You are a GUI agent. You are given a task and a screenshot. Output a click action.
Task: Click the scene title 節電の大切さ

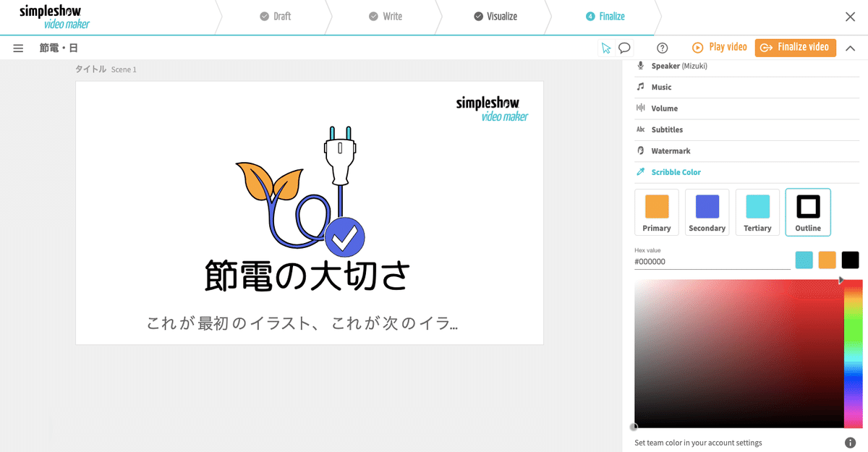pos(308,276)
